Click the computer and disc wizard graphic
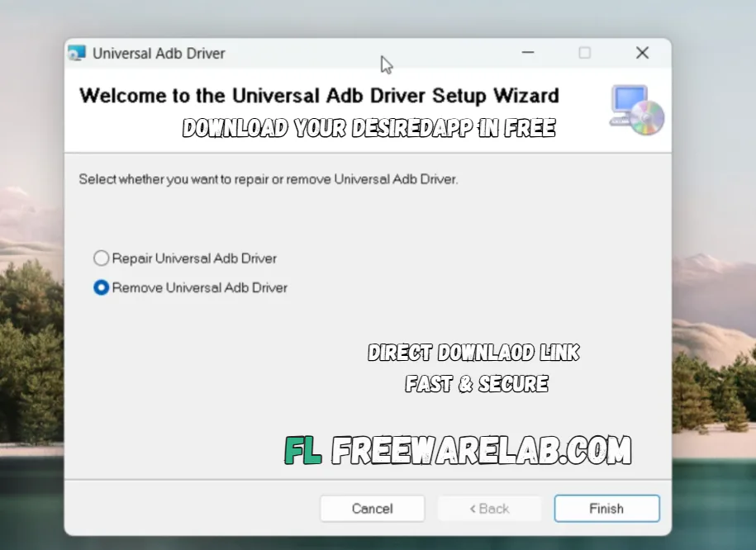Screen dimensions: 756x550 [x=636, y=111]
